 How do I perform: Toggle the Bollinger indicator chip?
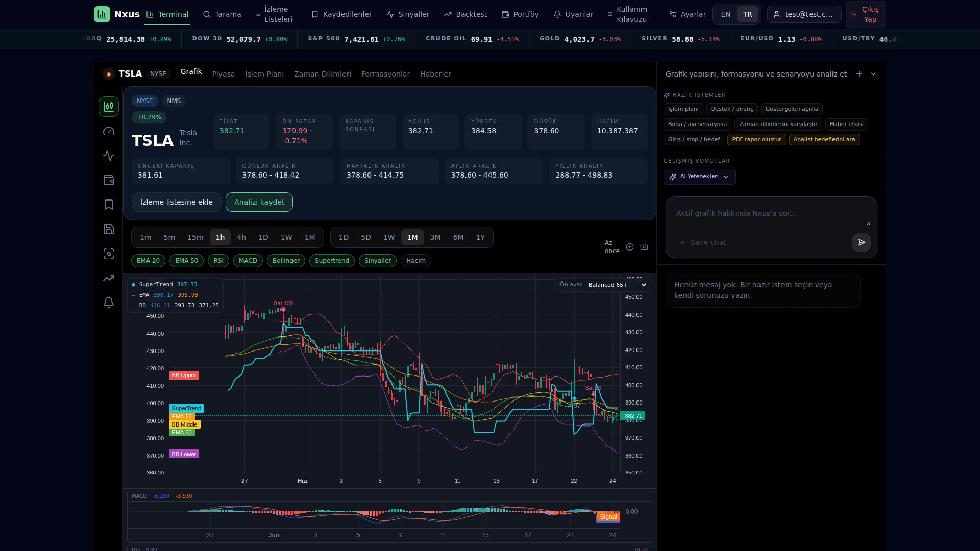click(x=286, y=261)
